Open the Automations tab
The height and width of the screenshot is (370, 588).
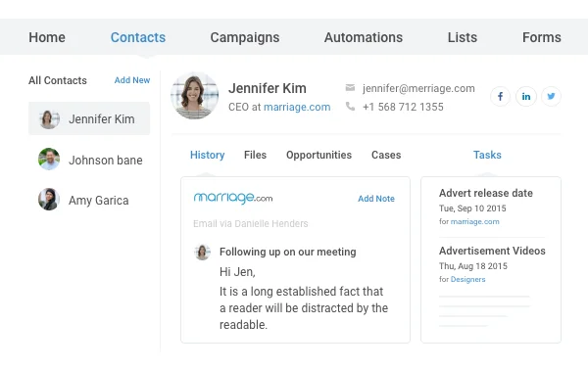[x=364, y=37]
